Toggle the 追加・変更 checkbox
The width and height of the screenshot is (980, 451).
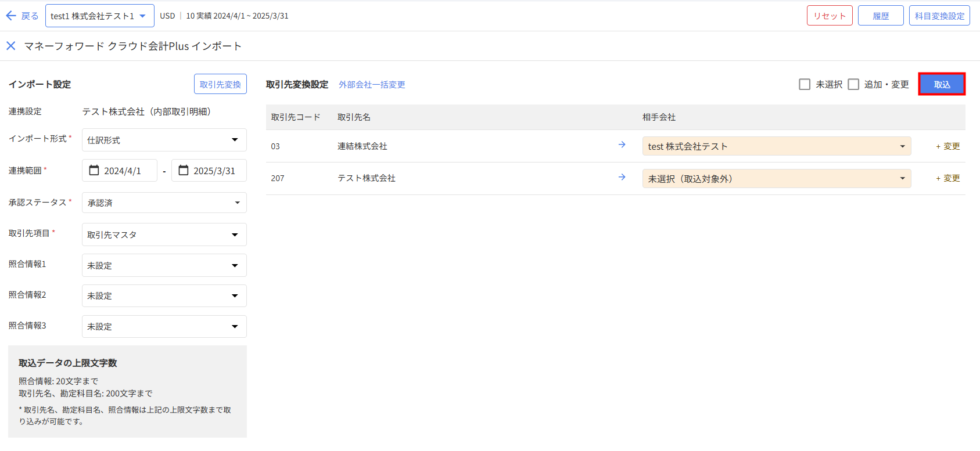pyautogui.click(x=853, y=84)
